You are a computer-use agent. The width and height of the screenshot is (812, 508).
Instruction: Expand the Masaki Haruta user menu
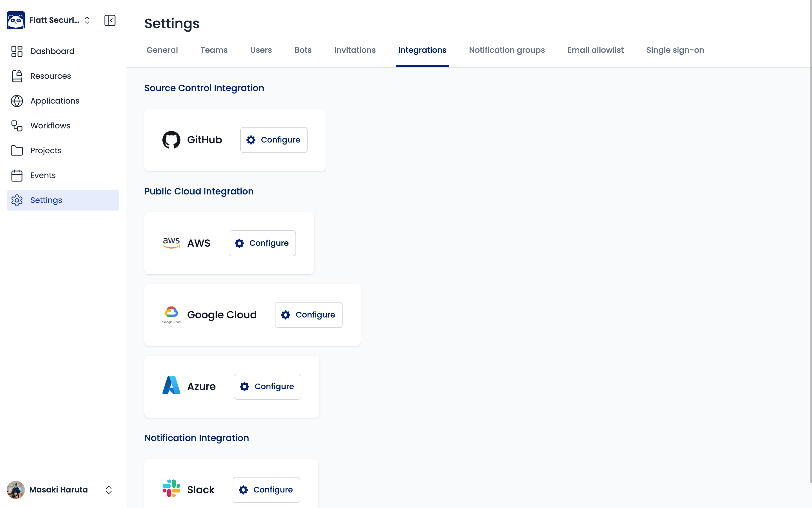tap(109, 490)
